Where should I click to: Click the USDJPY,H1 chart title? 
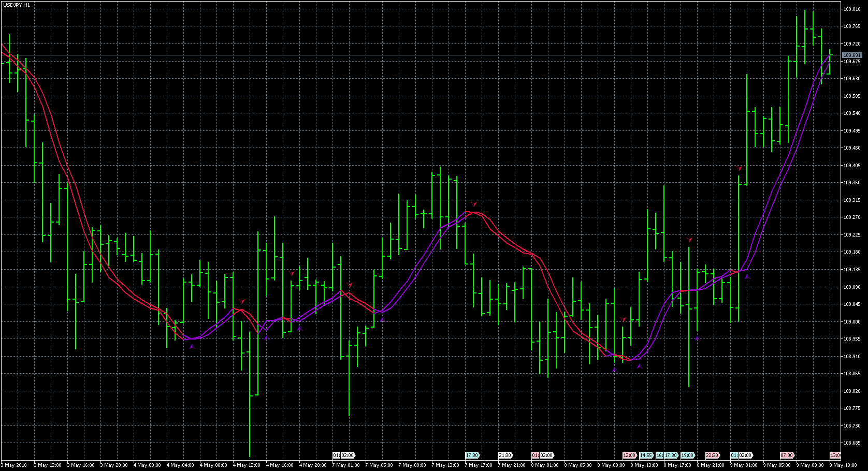16,5
